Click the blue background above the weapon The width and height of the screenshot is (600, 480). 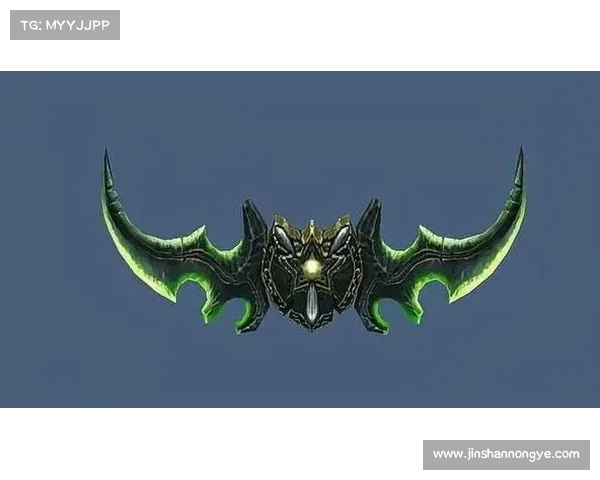click(300, 120)
